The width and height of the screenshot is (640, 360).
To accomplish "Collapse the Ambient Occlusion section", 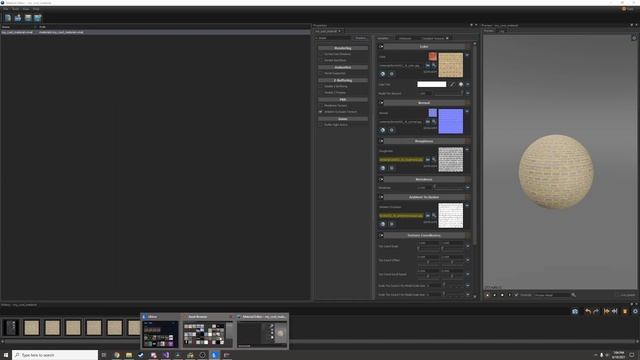I will (381, 197).
